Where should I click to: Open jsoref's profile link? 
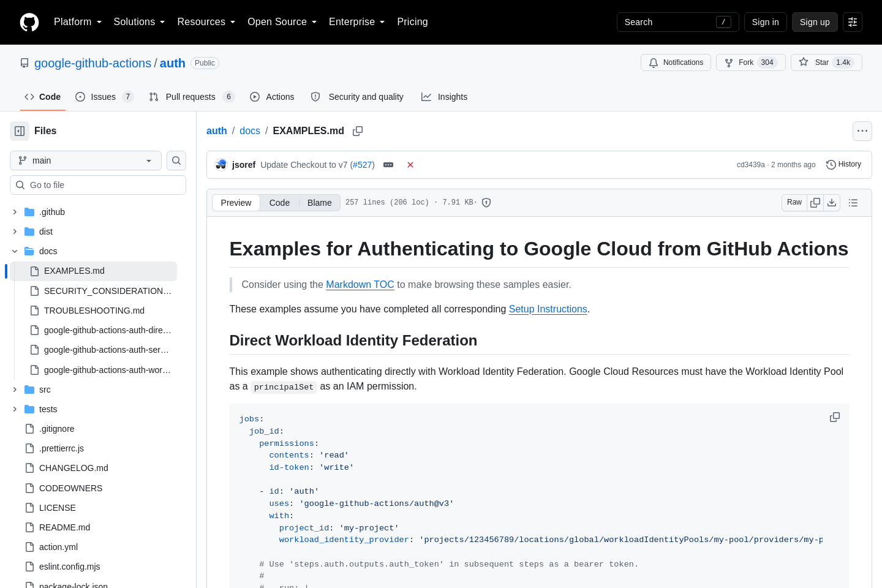click(x=244, y=165)
